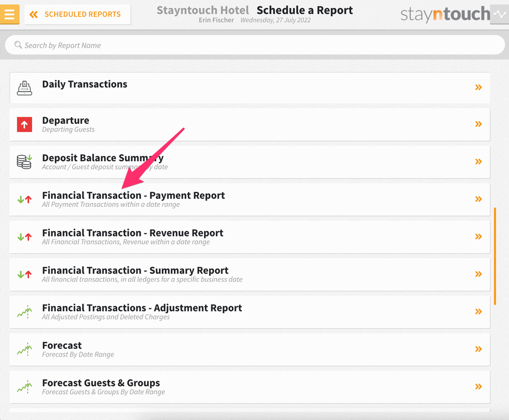
Task: Expand Financial Transaction - Revenue Report chevron
Action: (x=479, y=237)
